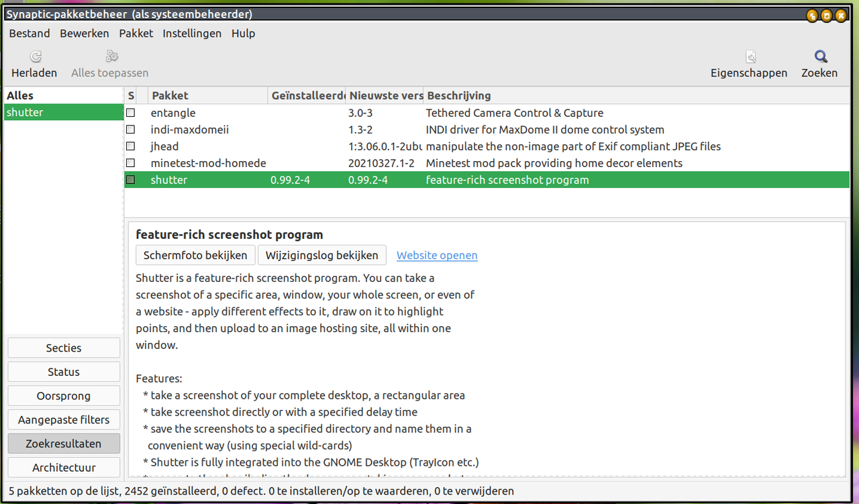
Task: Click the Zoeken magnifier icon
Action: tap(821, 56)
